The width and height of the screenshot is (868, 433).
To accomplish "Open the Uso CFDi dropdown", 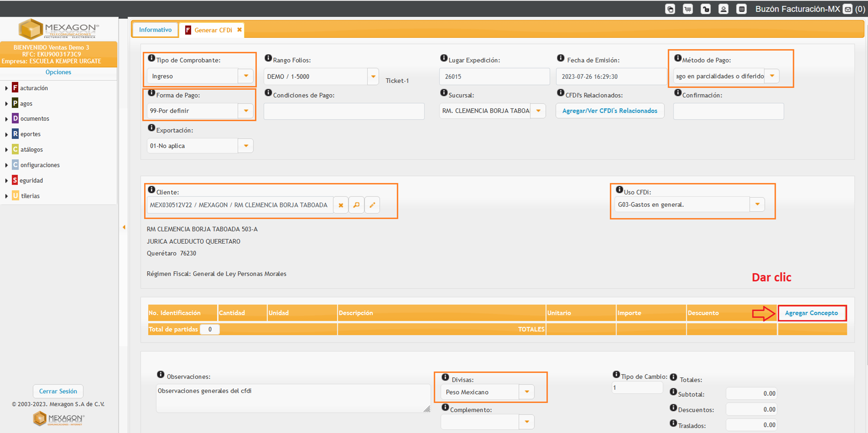I will [x=757, y=204].
